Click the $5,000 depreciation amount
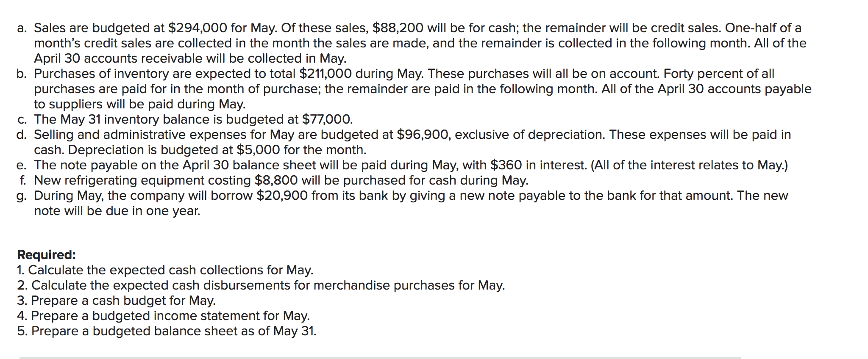 point(259,150)
